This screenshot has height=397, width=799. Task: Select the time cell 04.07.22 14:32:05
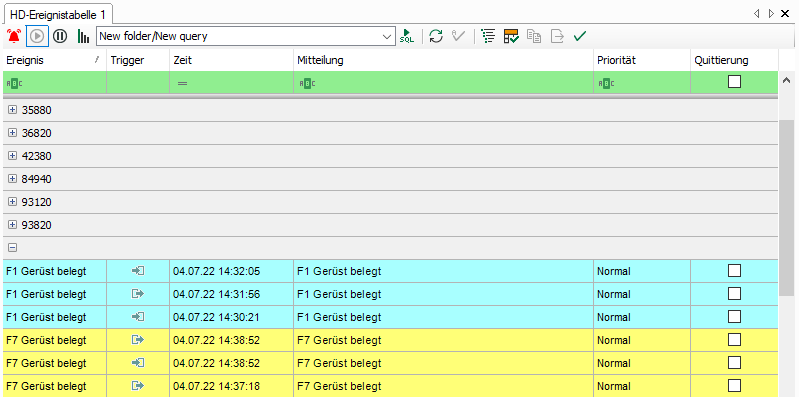coord(231,271)
